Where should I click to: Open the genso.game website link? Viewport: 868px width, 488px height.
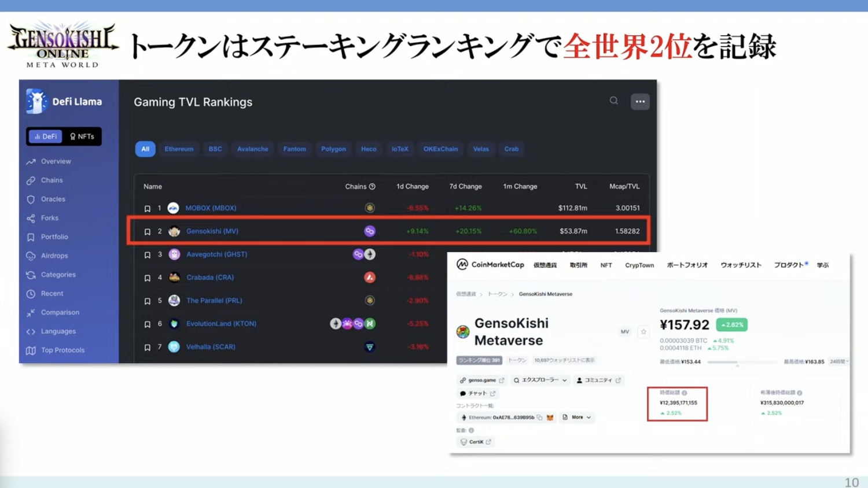(x=481, y=380)
